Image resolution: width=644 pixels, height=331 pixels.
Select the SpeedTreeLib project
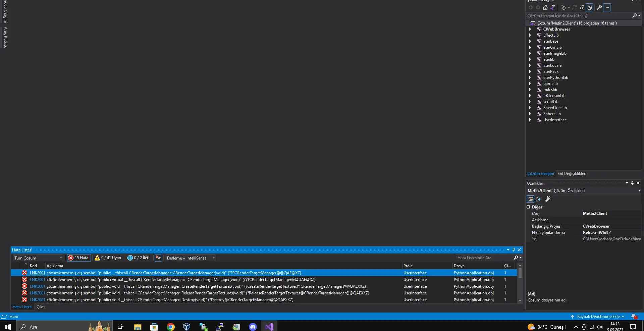coord(555,108)
